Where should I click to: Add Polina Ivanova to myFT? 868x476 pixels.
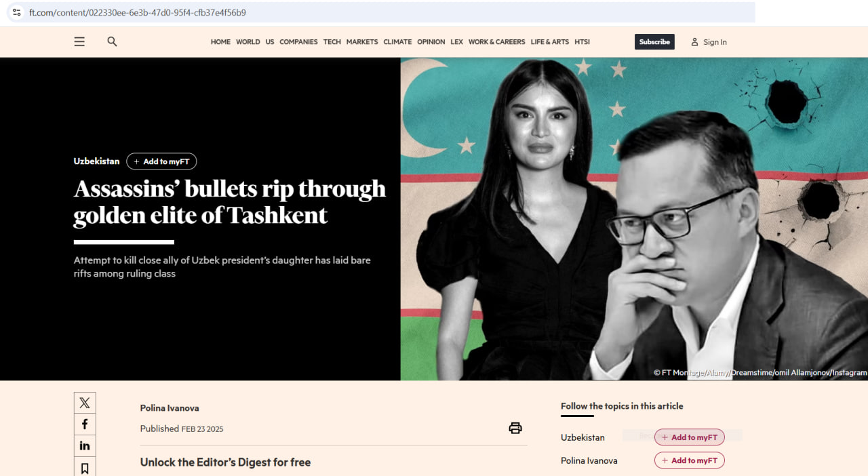tap(690, 460)
